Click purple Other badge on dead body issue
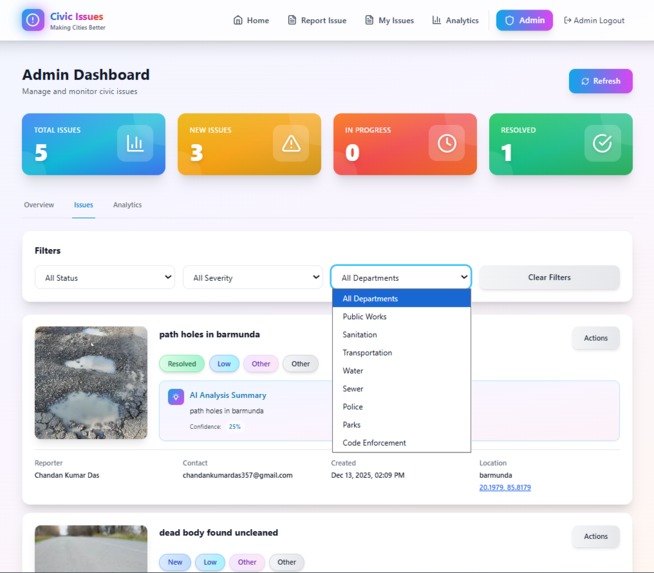This screenshot has width=654, height=573. [247, 562]
